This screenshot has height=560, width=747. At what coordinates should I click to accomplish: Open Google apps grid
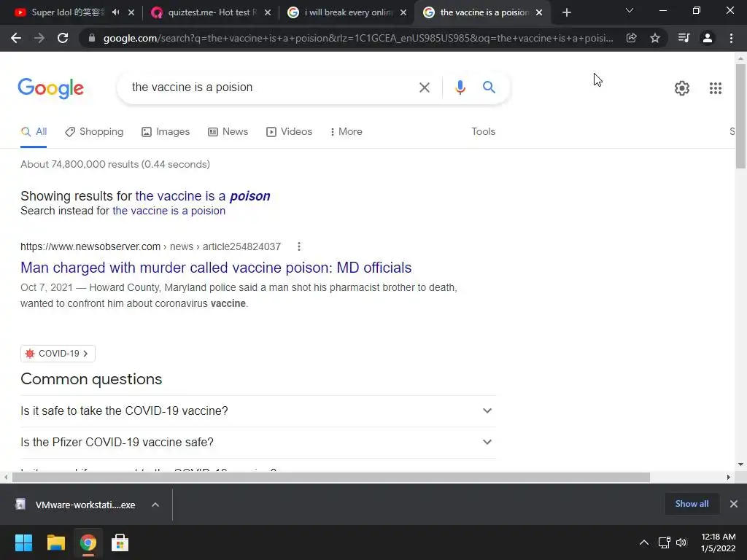pos(715,88)
